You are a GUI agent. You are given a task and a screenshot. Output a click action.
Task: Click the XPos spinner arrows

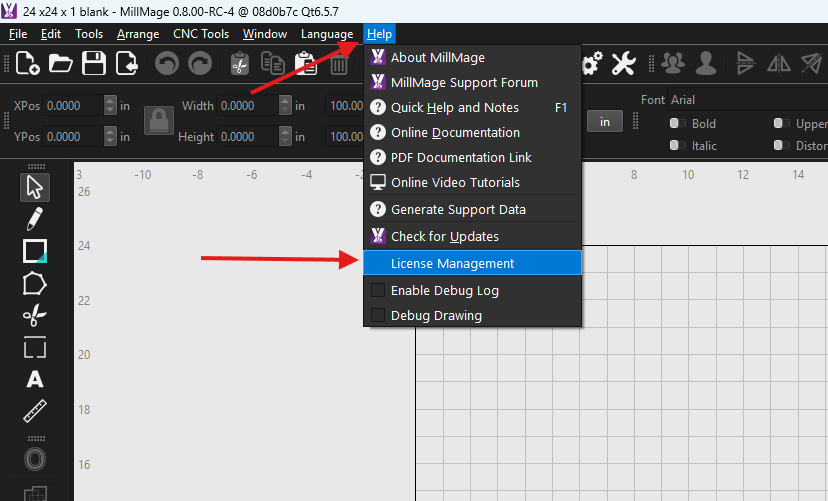[x=110, y=106]
